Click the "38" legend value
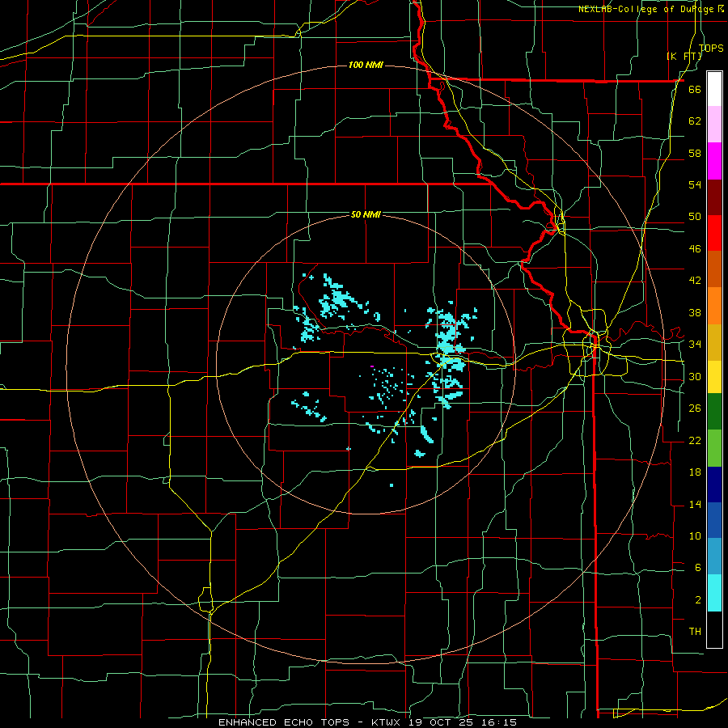 tap(695, 312)
